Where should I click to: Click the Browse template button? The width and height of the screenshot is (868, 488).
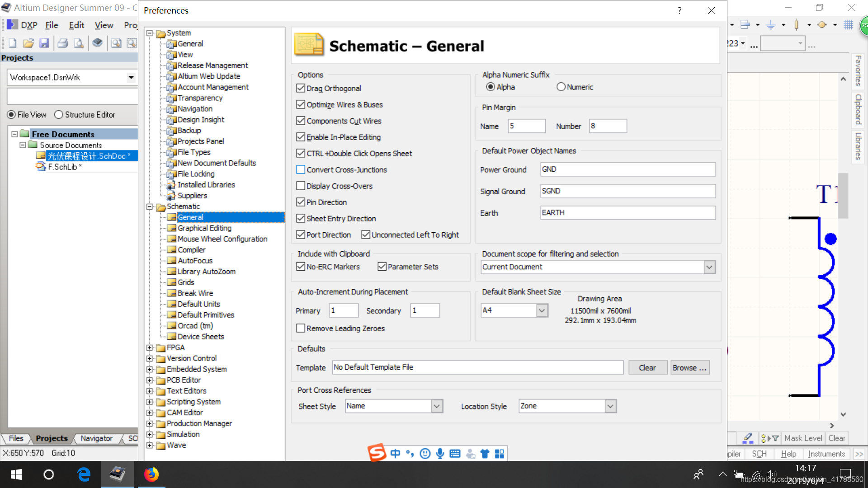[x=689, y=367]
